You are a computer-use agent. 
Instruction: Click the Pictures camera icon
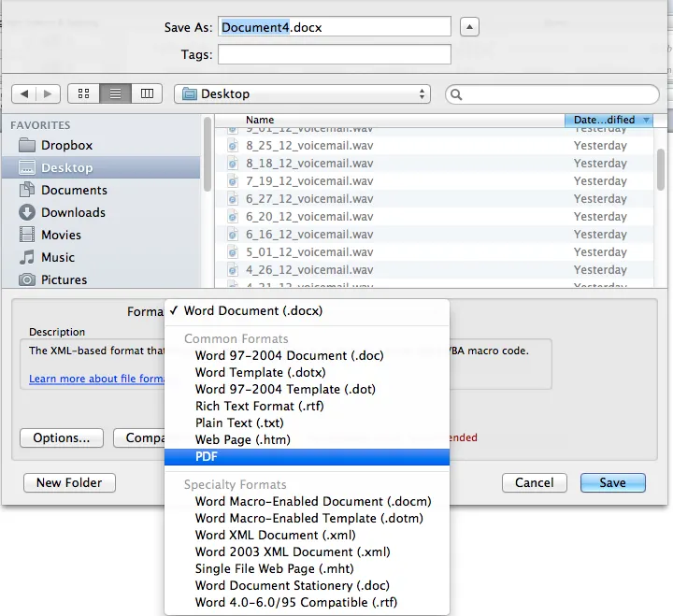pyautogui.click(x=26, y=279)
